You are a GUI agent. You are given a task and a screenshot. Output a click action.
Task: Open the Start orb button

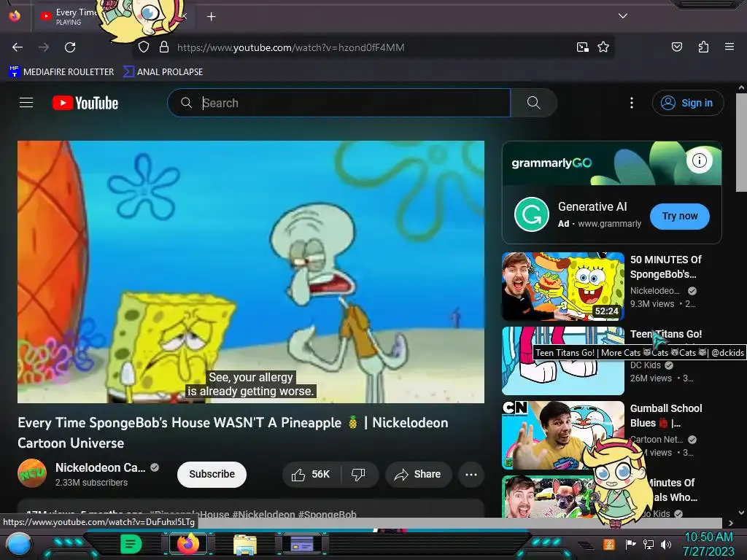(x=19, y=544)
